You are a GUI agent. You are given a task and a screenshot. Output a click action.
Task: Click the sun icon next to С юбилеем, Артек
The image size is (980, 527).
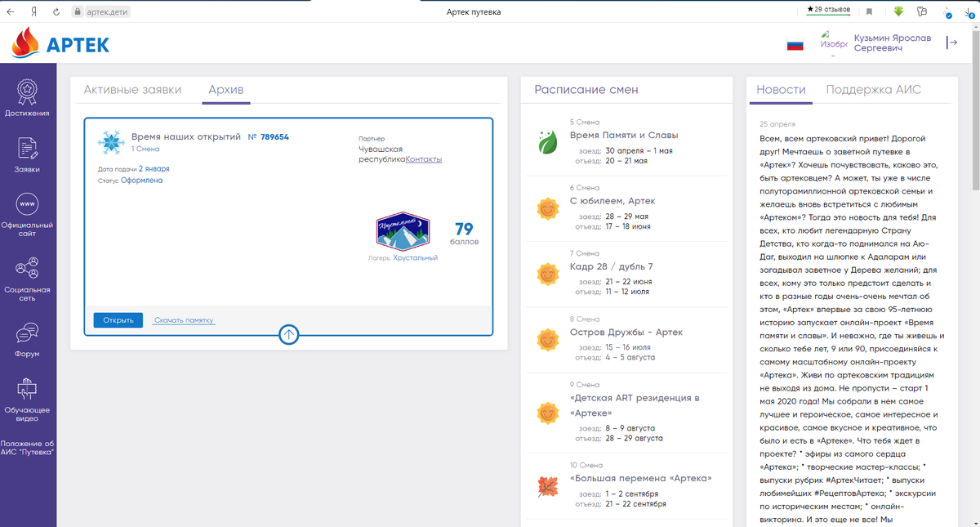pyautogui.click(x=546, y=208)
